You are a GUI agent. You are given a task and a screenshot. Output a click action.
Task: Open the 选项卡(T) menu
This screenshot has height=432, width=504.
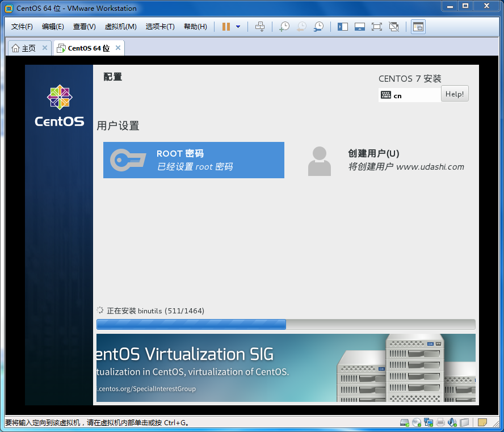pyautogui.click(x=160, y=27)
